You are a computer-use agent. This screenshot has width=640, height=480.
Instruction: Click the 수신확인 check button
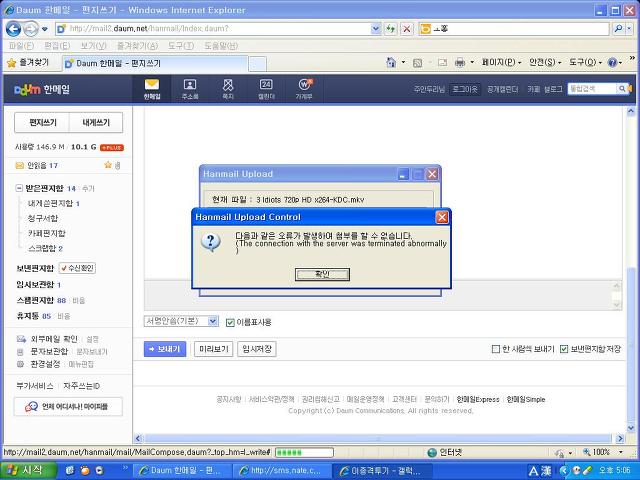[78, 268]
